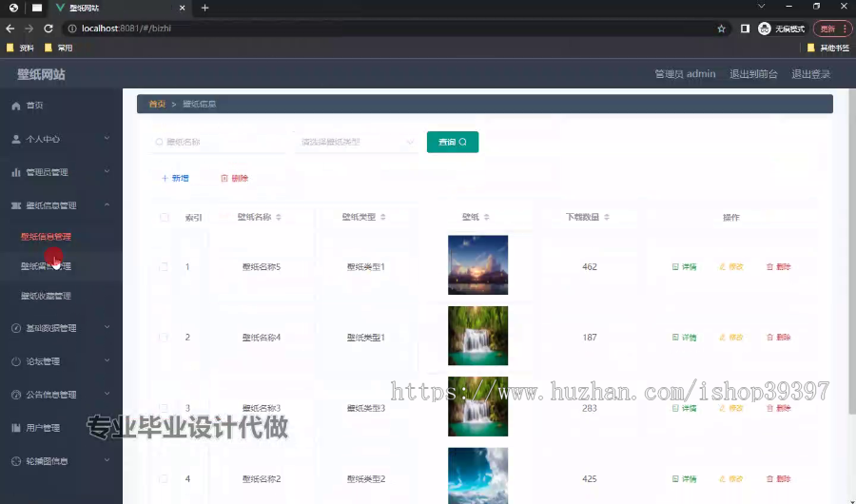856x504 pixels.
Task: Open 详情 for 壁纸名称5
Action: (x=684, y=267)
